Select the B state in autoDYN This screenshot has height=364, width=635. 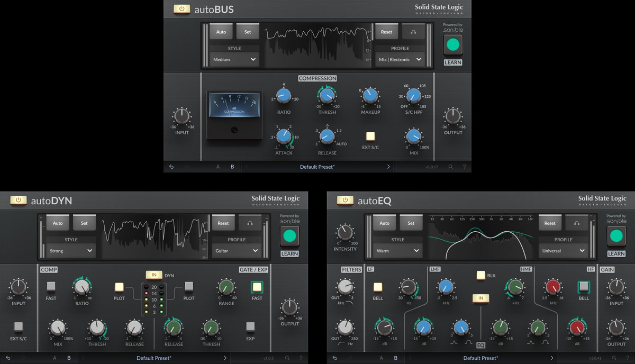[x=69, y=358]
